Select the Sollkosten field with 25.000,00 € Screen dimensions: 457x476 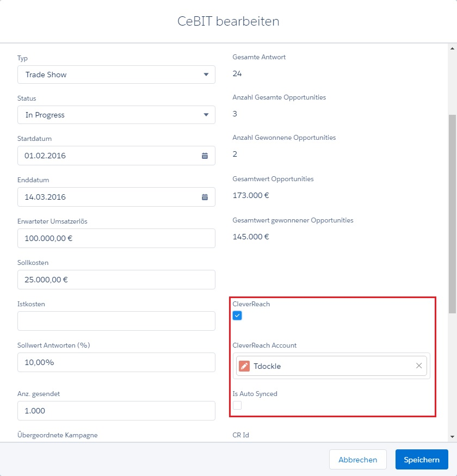116,280
